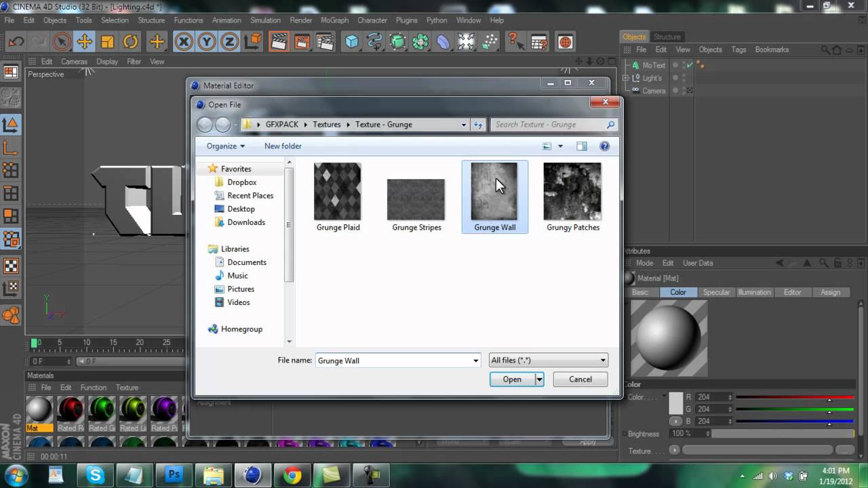Click Render to Picture Viewer icon
The height and width of the screenshot is (488, 868).
(302, 41)
